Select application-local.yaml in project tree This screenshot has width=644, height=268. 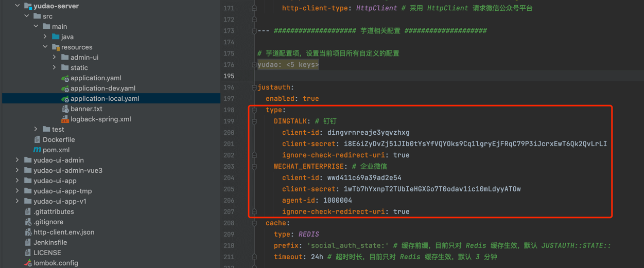[x=105, y=98]
